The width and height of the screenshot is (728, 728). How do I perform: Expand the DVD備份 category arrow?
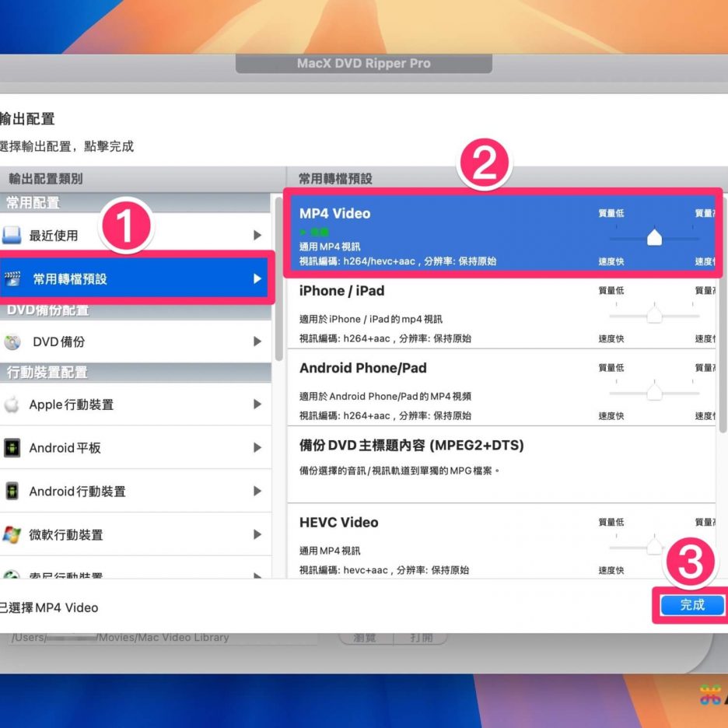coord(257,342)
